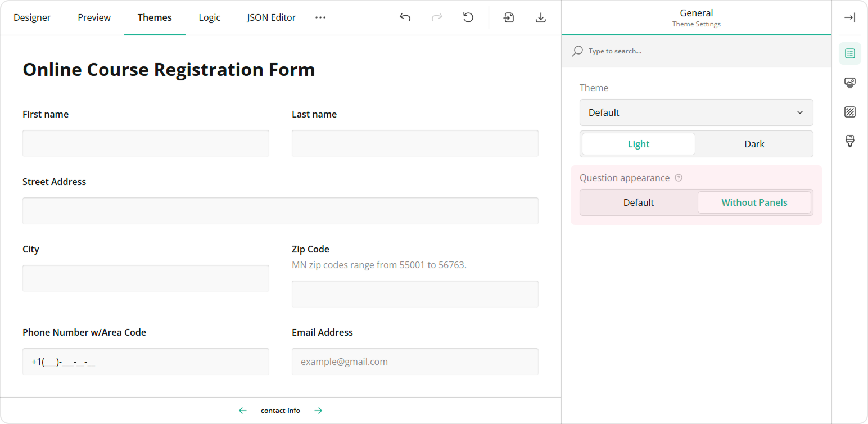Choose Without Panels question appearance
This screenshot has height=424, width=868.
[x=754, y=202]
